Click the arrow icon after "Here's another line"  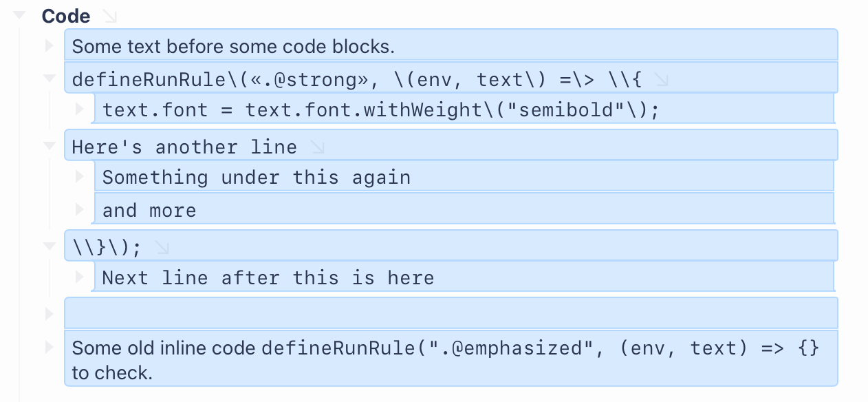tap(316, 147)
